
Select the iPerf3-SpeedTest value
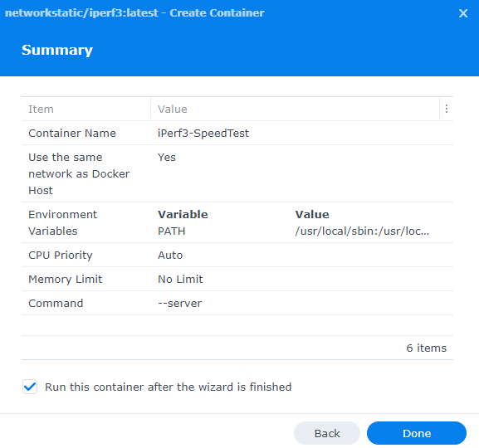(203, 133)
